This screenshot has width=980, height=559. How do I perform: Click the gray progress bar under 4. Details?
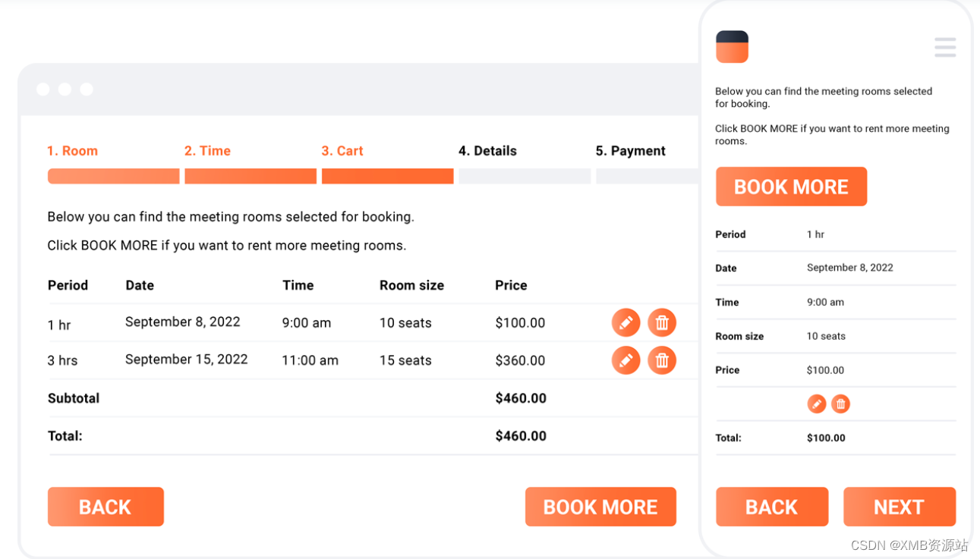point(525,176)
